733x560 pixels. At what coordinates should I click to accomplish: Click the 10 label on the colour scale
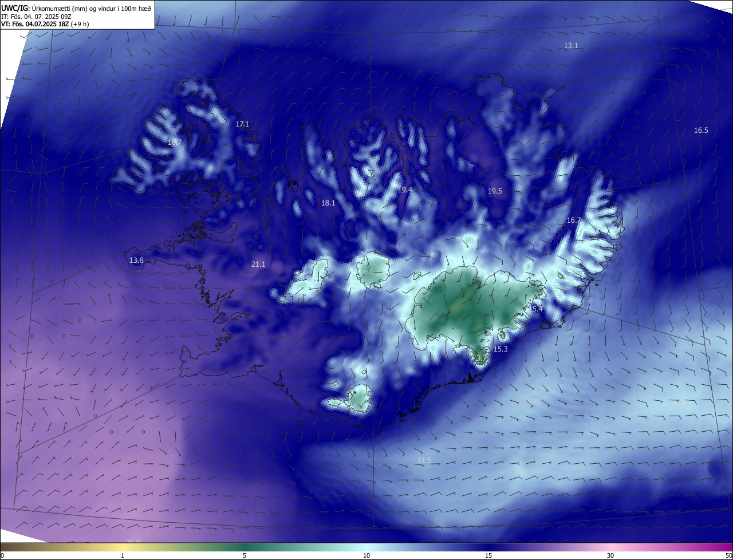point(366,555)
